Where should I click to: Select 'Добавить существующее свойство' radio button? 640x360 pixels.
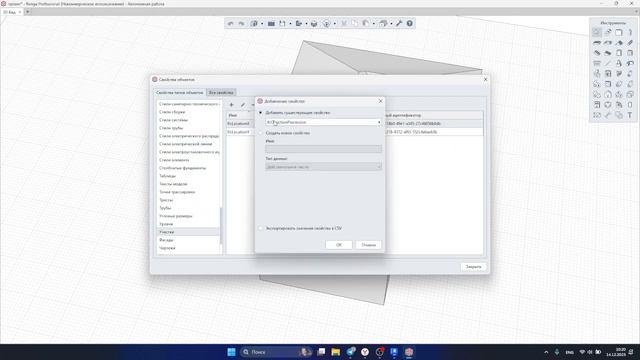pyautogui.click(x=260, y=113)
